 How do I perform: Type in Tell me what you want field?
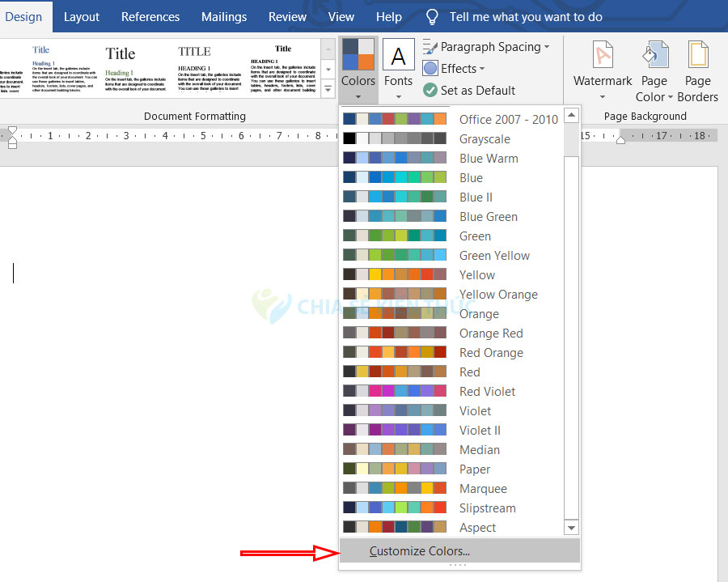[525, 16]
